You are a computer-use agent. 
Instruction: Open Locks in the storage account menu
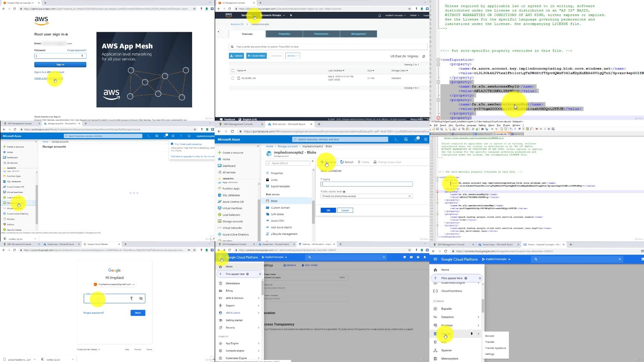click(274, 180)
